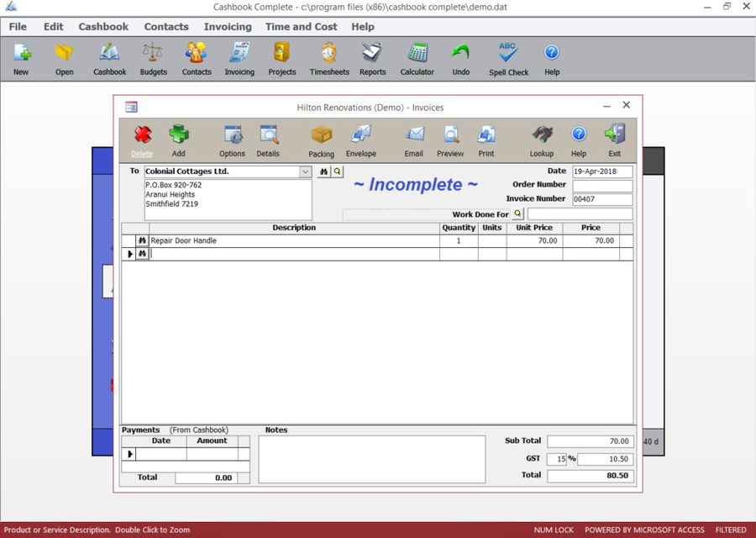Click the Total value 80.50
Viewport: 756px width, 538px height.
(x=591, y=476)
